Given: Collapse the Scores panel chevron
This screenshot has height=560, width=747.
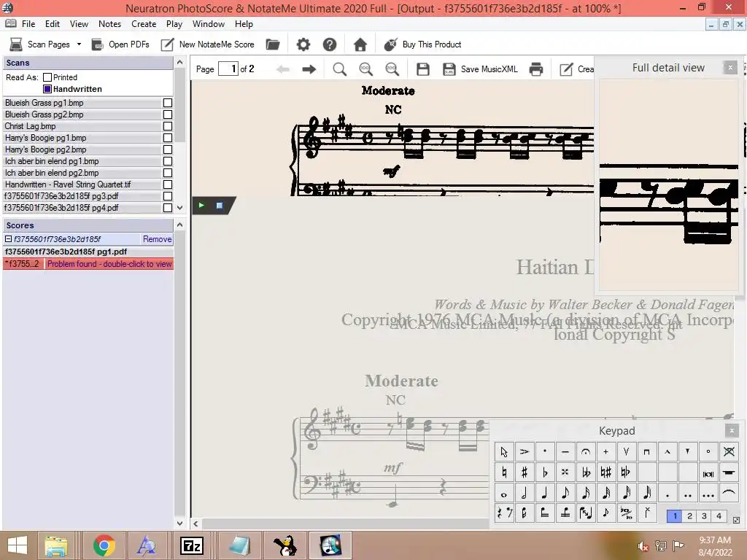Looking at the screenshot, I should 179,225.
